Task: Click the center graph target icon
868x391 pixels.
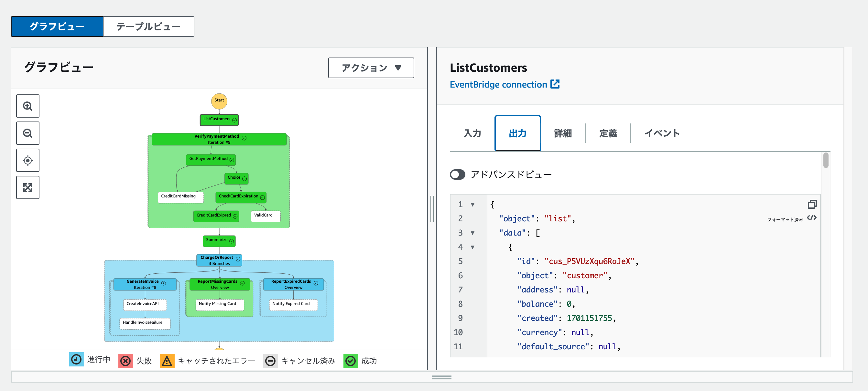Action: [x=27, y=161]
